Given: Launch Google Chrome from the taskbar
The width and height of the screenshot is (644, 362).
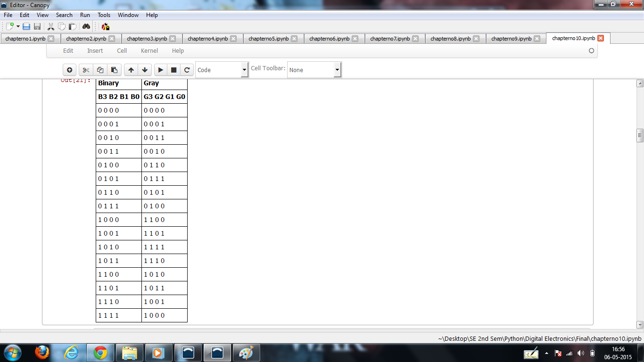Looking at the screenshot, I should [100, 353].
